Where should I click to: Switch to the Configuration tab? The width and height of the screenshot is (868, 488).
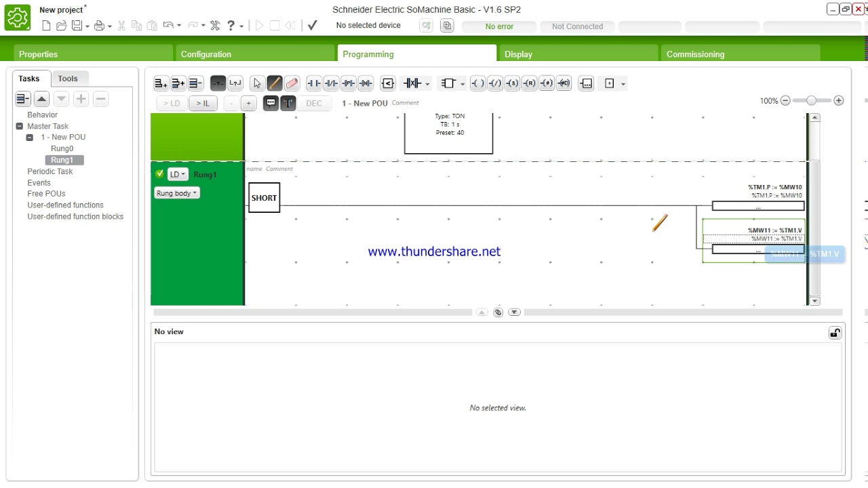tap(255, 54)
